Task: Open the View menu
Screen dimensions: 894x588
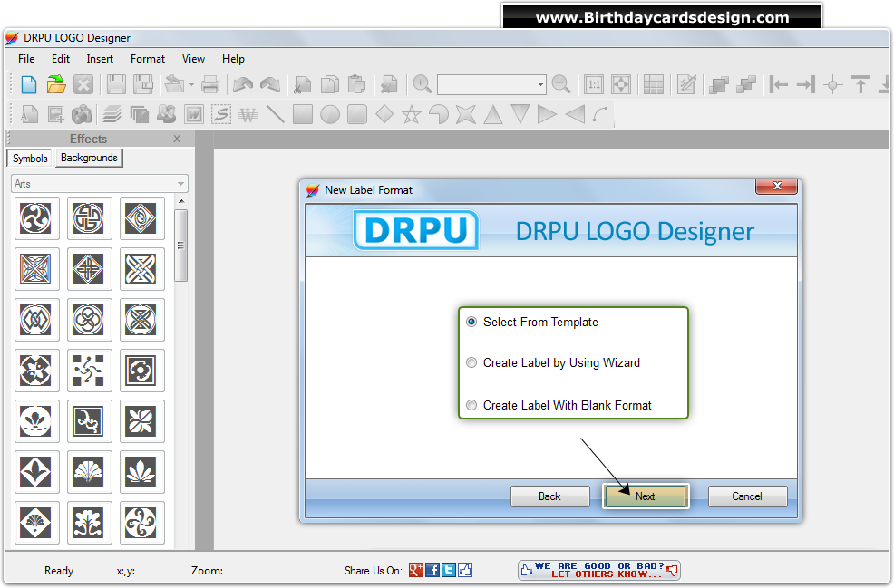Action: click(193, 59)
